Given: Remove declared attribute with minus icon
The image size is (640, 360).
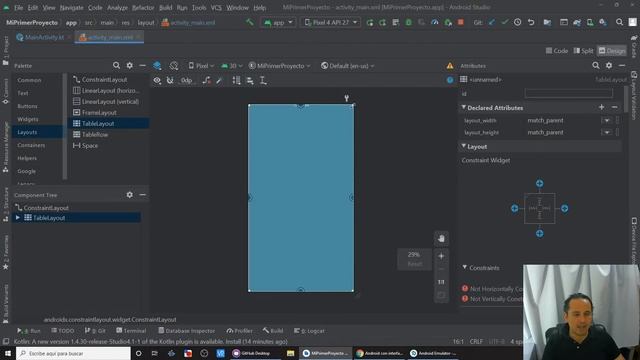Looking at the screenshot, I should click(x=615, y=107).
